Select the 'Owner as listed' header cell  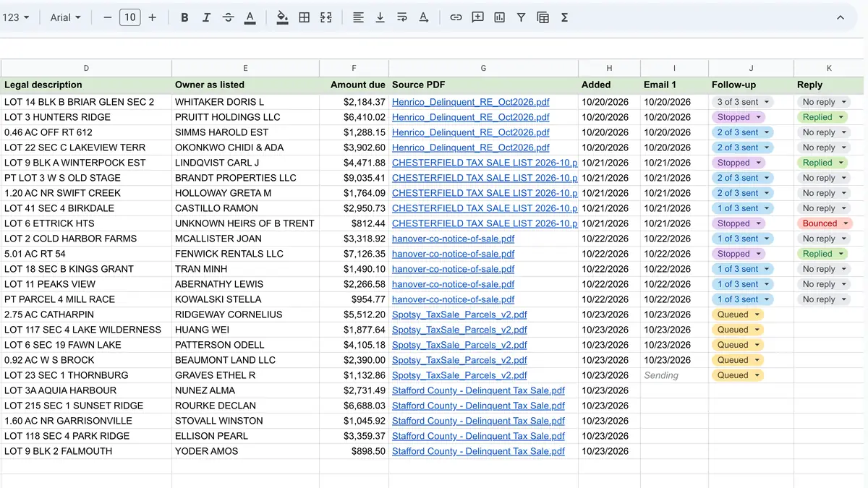pyautogui.click(x=245, y=85)
